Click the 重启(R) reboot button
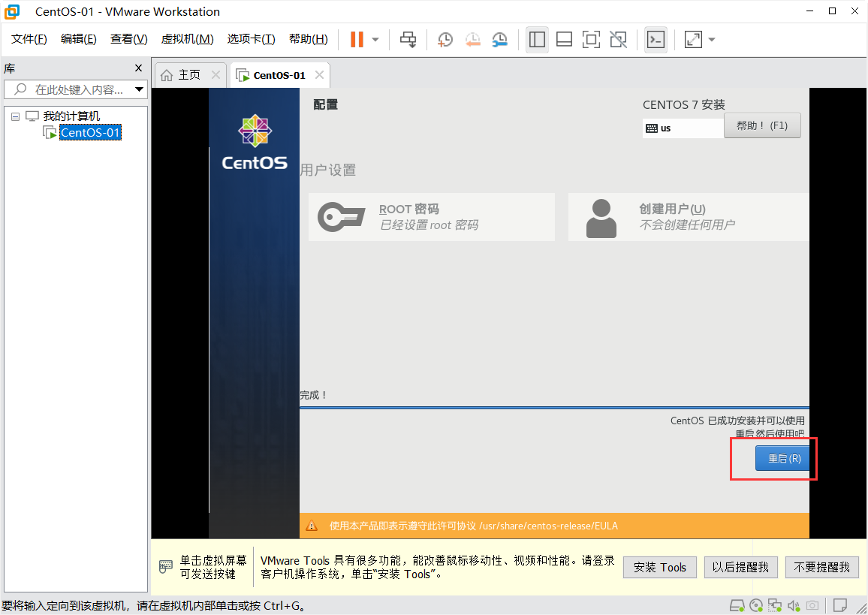Screen dimensions: 868x615 pyautogui.click(x=782, y=458)
